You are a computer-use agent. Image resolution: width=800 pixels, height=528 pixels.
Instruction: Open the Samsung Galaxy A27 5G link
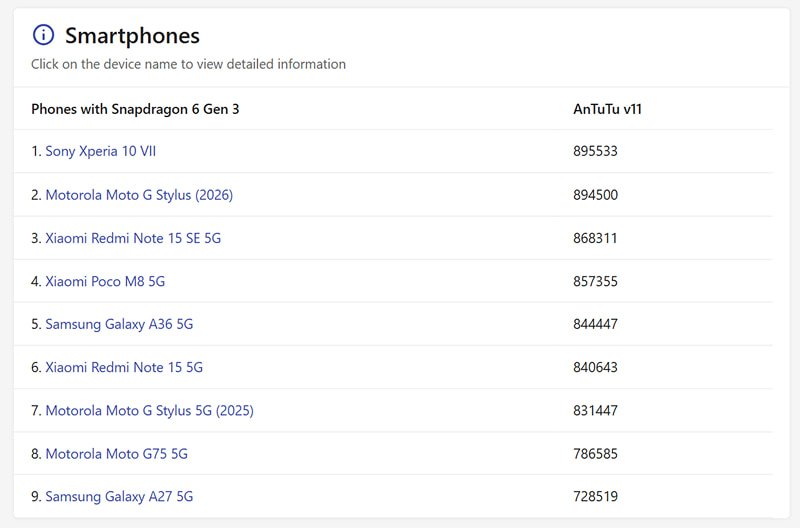(119, 496)
